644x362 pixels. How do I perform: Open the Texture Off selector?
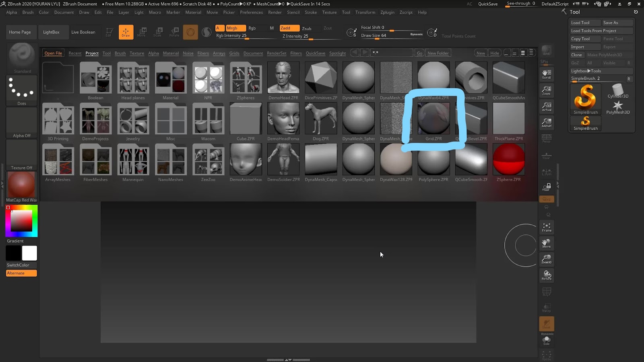22,155
